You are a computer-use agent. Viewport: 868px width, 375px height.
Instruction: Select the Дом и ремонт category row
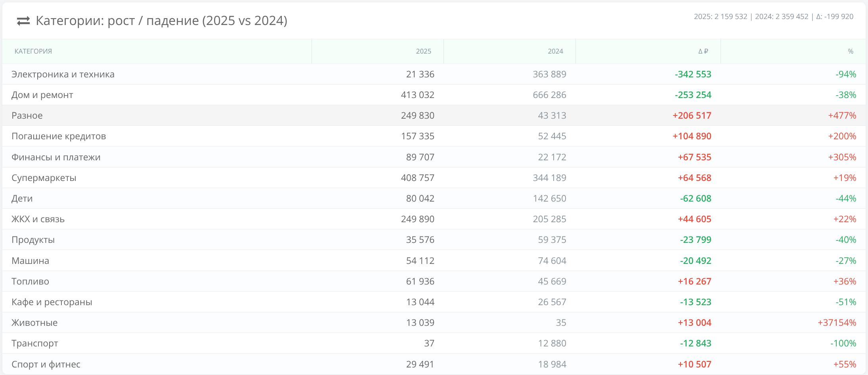(x=42, y=95)
